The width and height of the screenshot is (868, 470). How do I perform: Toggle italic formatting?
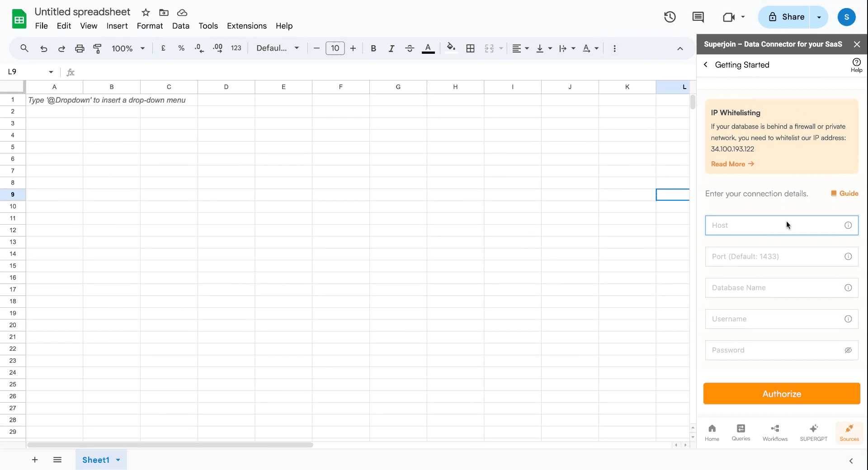[392, 48]
